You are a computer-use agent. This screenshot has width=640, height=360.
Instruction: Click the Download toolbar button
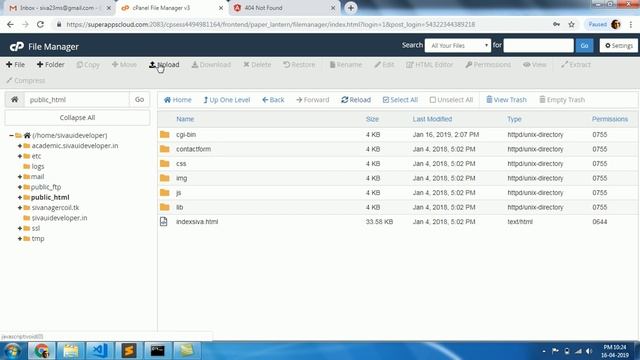[211, 64]
